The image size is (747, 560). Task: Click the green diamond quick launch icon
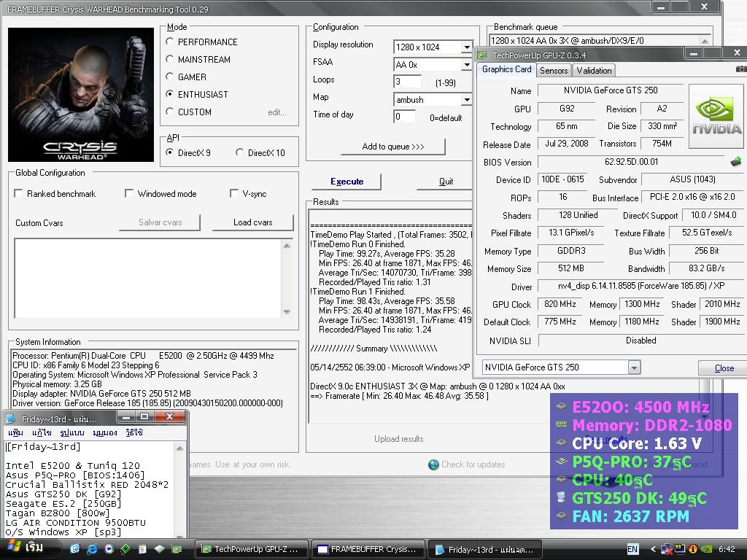125,549
